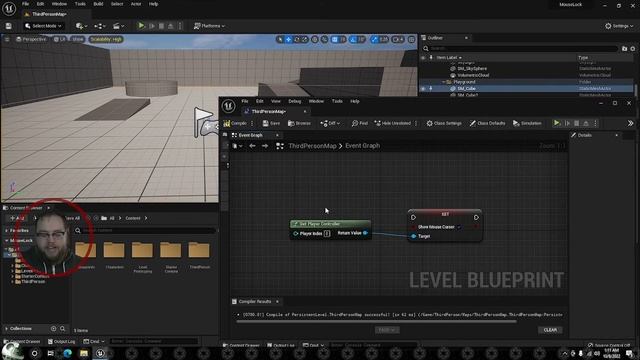Viewport: 640px width, 360px height.
Task: Open blueprint Class Defaults
Action: 487,123
